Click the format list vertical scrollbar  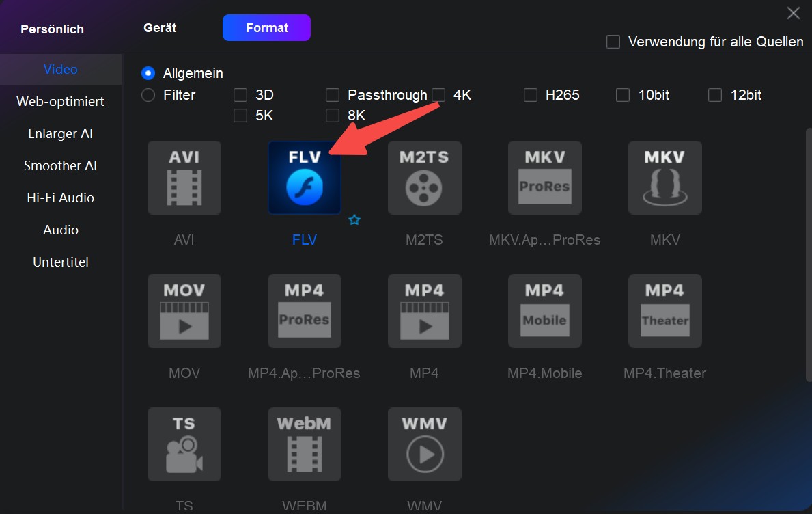809,255
